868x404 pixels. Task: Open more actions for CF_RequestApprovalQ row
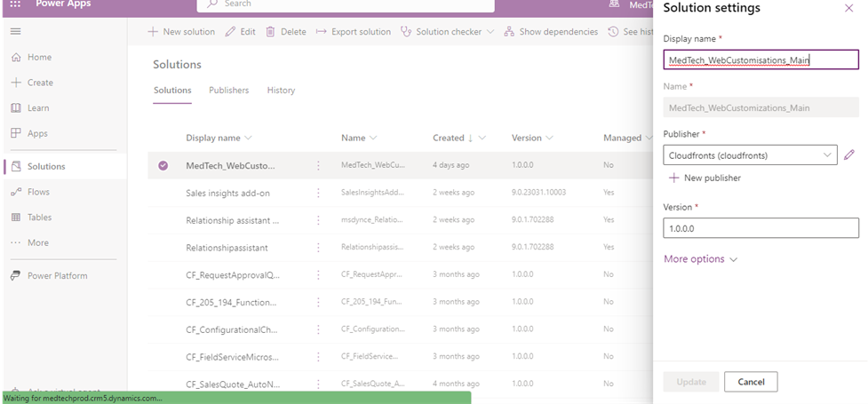pyautogui.click(x=318, y=274)
